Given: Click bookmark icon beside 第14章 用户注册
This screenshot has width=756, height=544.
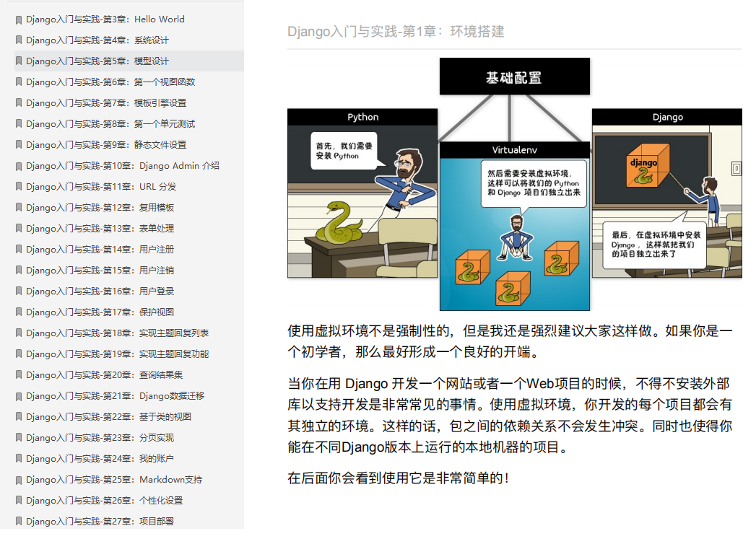Looking at the screenshot, I should click(19, 250).
